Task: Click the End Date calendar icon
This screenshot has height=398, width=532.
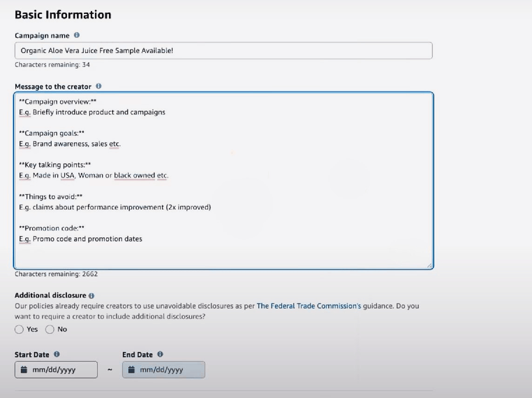Action: tap(131, 370)
